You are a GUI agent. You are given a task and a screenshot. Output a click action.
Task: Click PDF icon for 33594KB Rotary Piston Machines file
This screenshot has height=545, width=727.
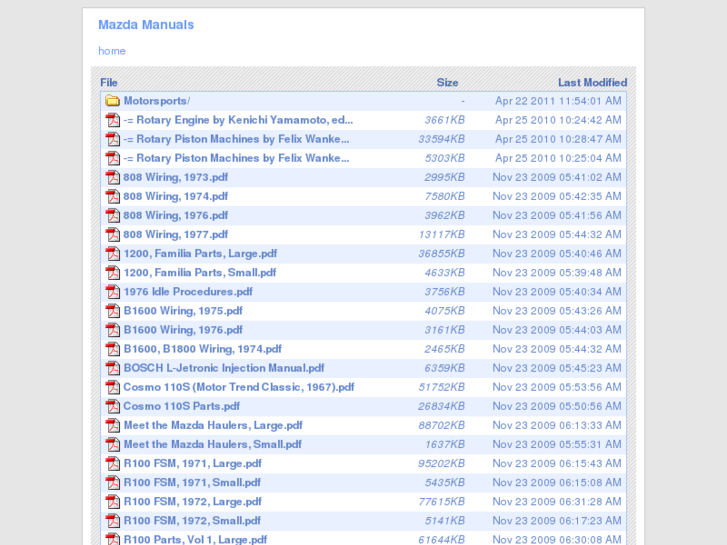coord(112,139)
